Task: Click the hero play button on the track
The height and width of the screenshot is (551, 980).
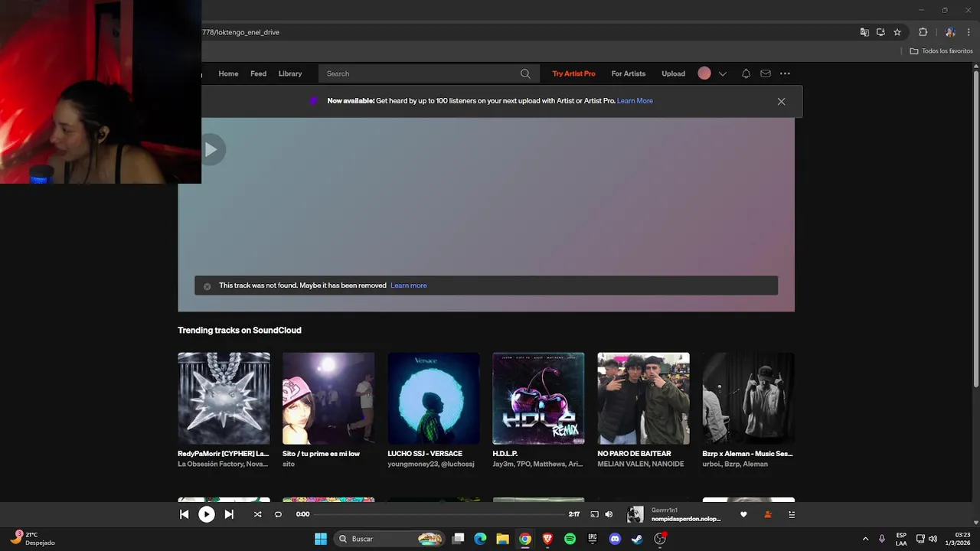Action: pyautogui.click(x=211, y=149)
